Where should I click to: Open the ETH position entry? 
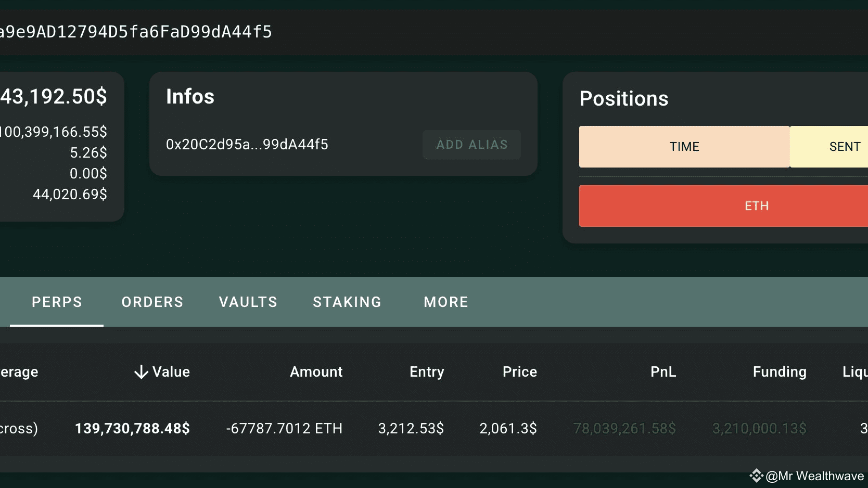pos(757,206)
